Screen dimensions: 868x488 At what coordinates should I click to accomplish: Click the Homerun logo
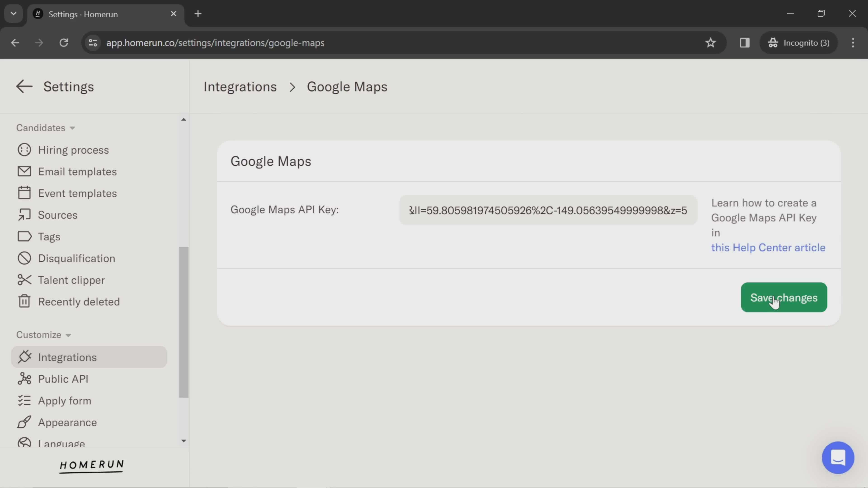[92, 466]
